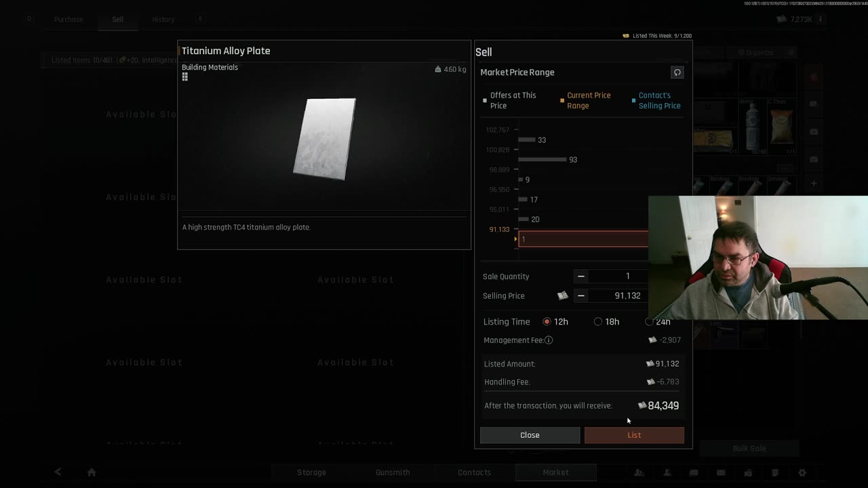Screen dimensions: 868x488
Task: Open the three-dot menu beside balance
Action: coord(821,20)
